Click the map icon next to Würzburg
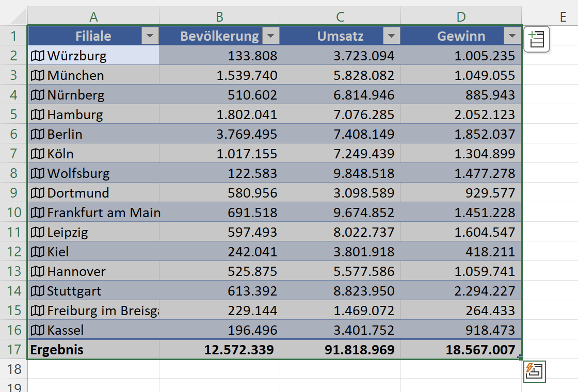The height and width of the screenshot is (392, 578). point(37,56)
